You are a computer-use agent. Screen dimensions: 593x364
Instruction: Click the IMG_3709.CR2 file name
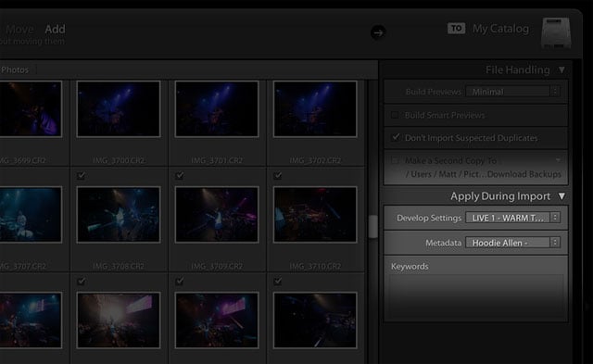(x=217, y=267)
